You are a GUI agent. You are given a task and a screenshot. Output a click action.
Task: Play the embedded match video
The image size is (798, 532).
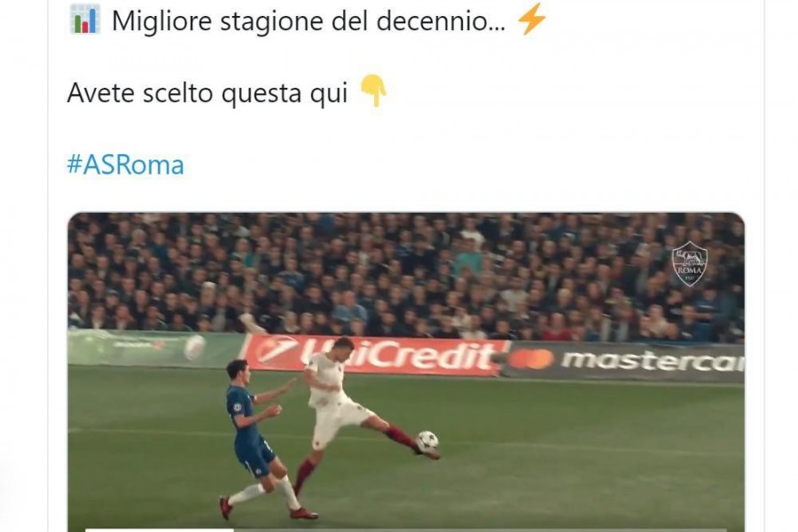(x=405, y=372)
